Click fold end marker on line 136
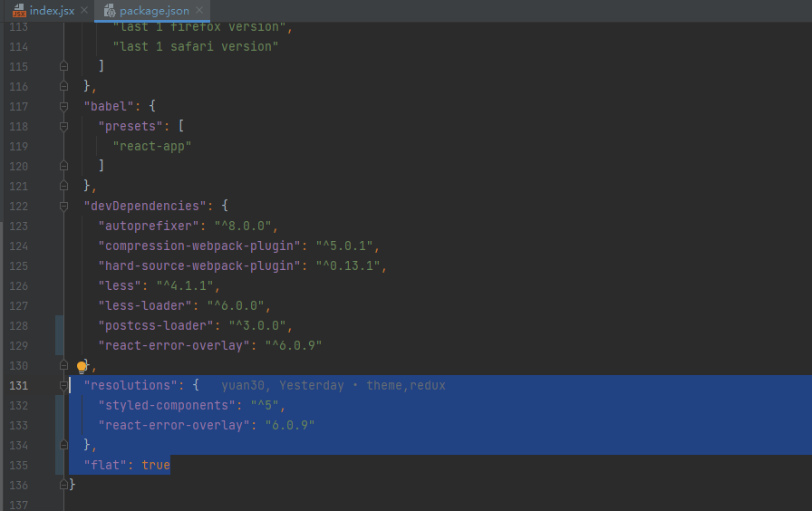This screenshot has width=812, height=511. (63, 485)
